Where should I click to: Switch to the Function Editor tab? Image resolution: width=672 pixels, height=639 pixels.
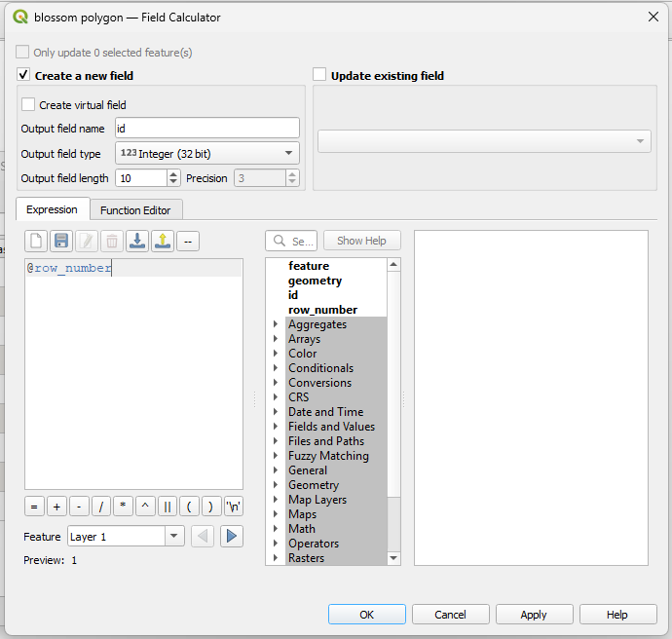(135, 210)
